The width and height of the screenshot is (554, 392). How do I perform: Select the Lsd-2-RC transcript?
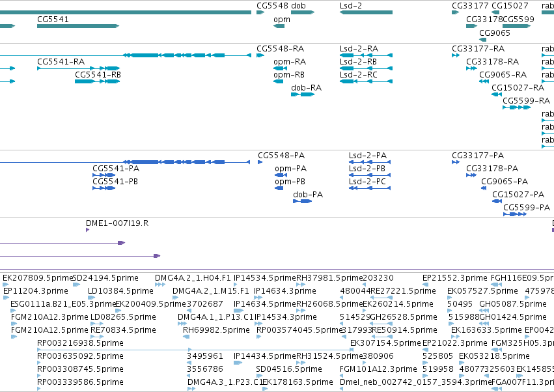[x=366, y=81]
